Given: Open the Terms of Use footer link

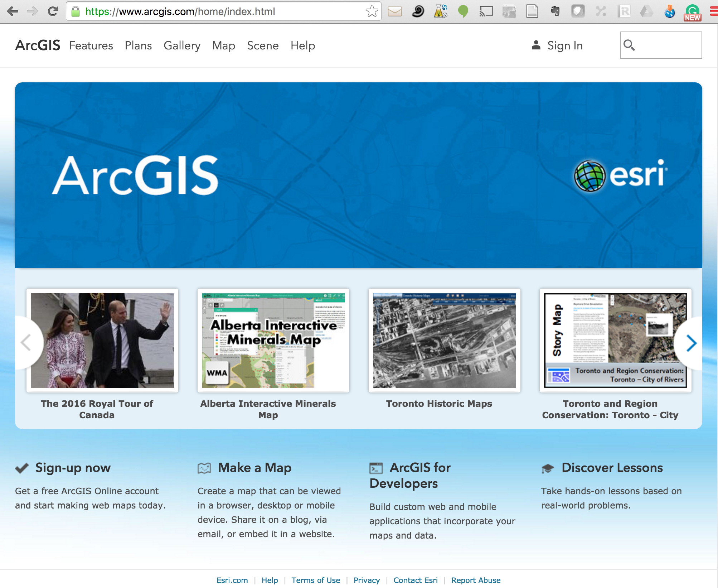Looking at the screenshot, I should (316, 580).
